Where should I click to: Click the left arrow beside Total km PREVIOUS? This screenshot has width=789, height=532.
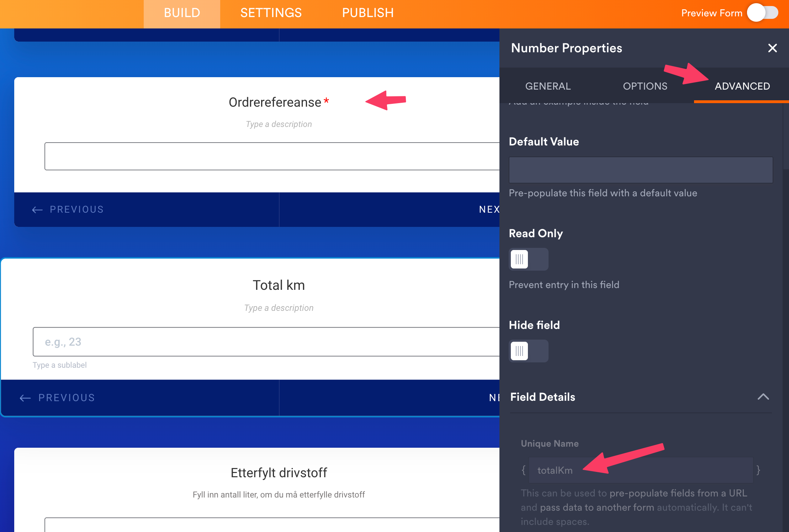(25, 398)
